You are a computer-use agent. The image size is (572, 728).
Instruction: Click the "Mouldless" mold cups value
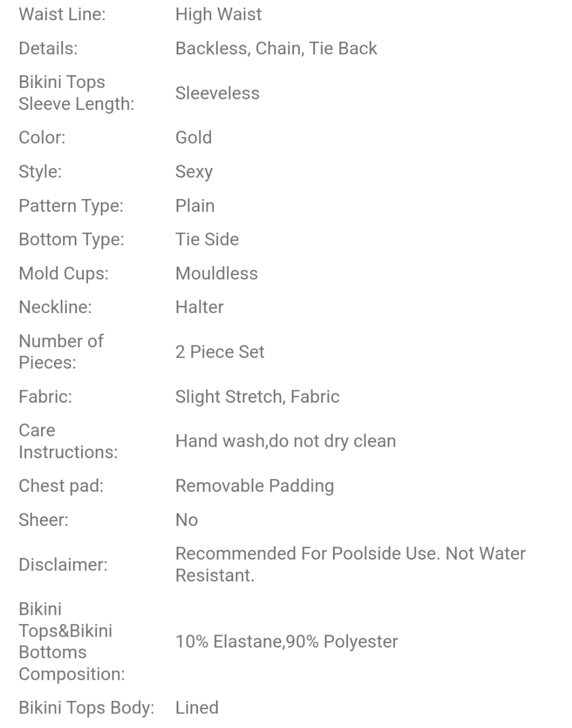pos(217,274)
